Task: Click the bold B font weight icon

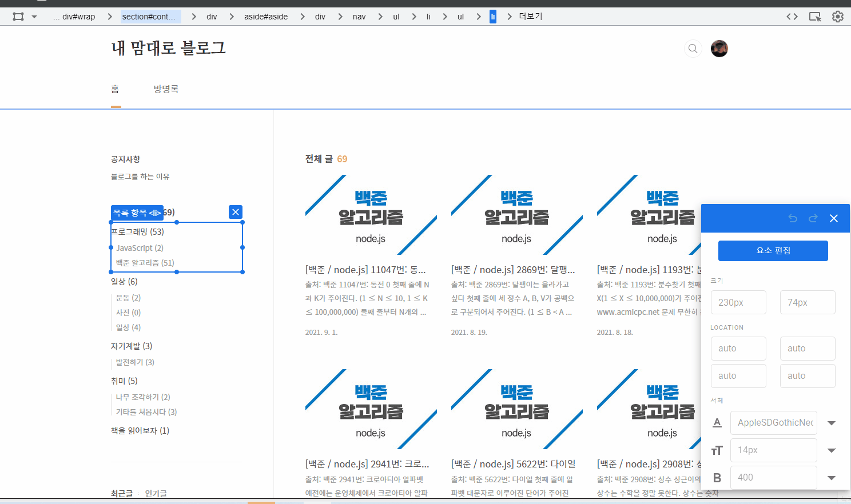Action: 717,478
